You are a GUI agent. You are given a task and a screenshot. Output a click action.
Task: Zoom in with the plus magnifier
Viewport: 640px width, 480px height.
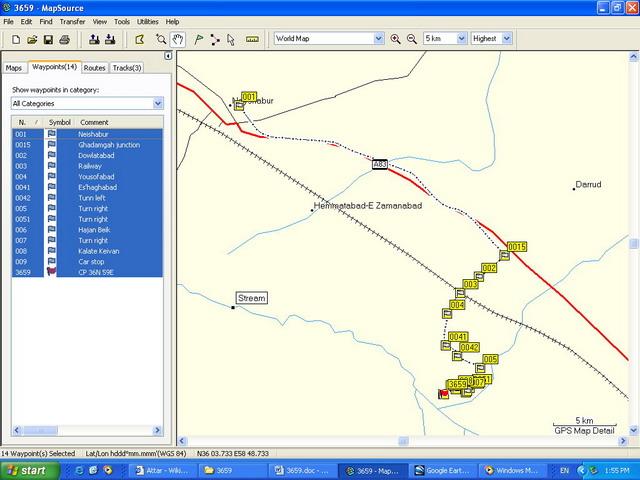[395, 39]
